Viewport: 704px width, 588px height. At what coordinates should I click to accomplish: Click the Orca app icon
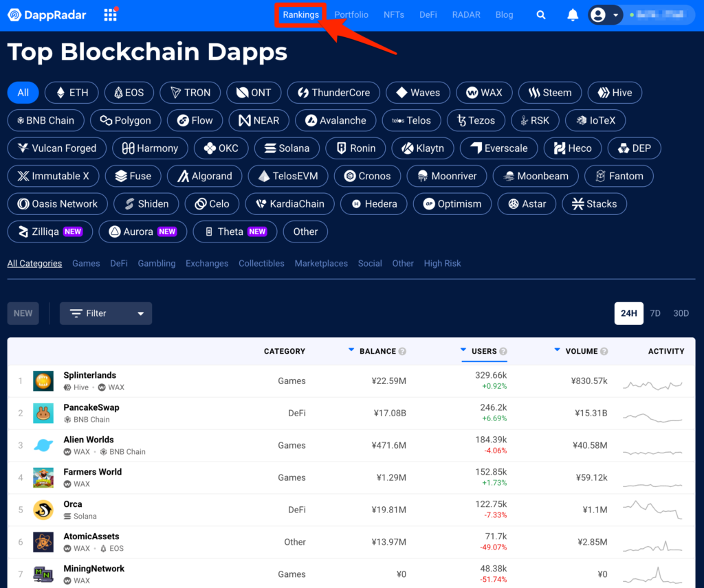[43, 510]
